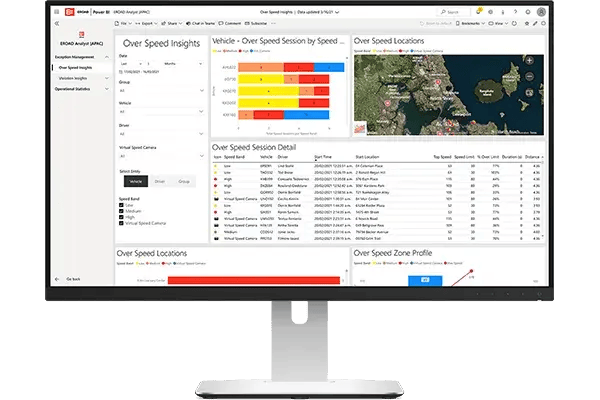
Task: Click the date number input field
Action: pyautogui.click(x=152, y=64)
